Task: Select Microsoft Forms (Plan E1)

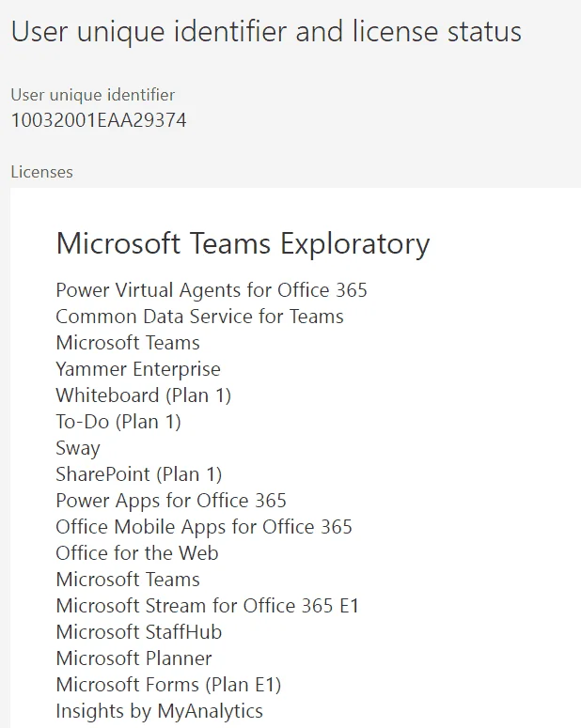Action: pyautogui.click(x=168, y=686)
